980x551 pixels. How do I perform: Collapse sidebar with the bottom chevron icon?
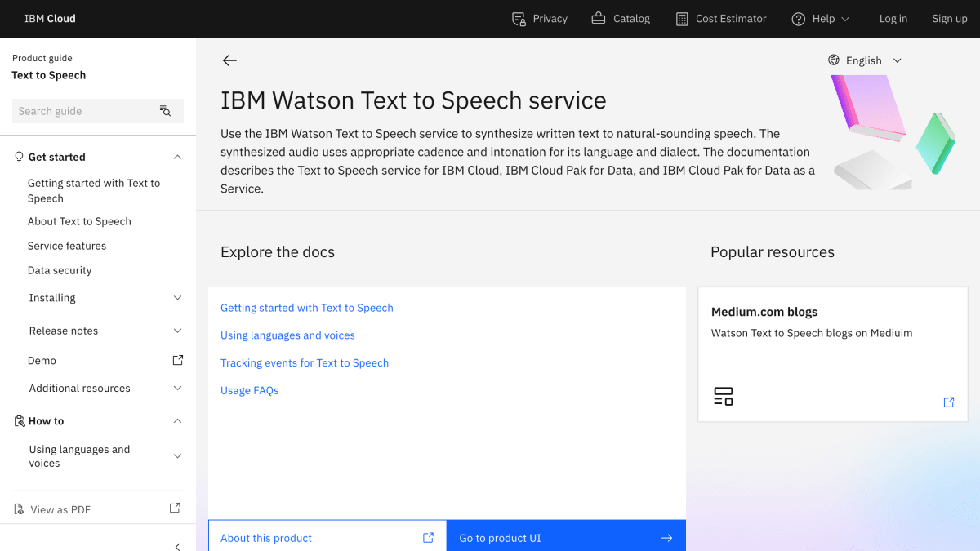pos(178,546)
